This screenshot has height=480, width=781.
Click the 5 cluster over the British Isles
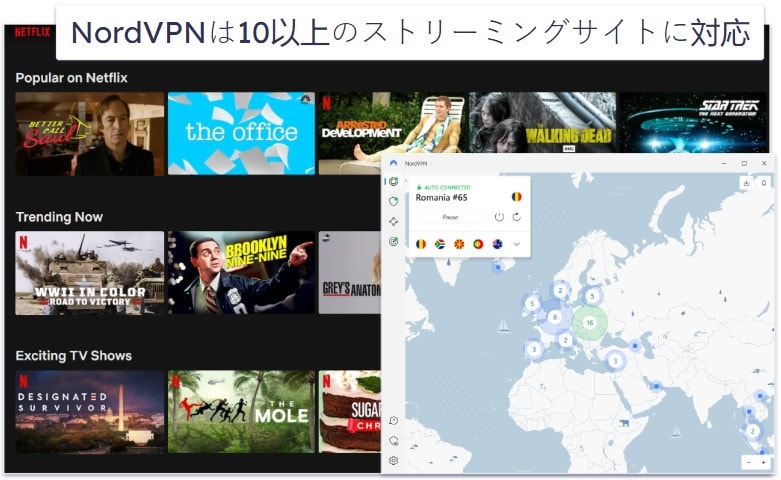532,303
